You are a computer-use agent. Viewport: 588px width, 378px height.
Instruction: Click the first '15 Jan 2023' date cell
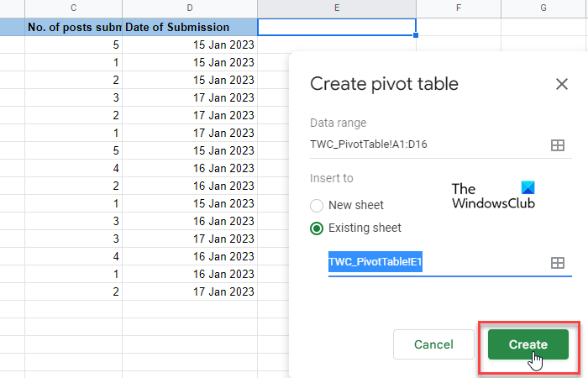click(x=190, y=45)
